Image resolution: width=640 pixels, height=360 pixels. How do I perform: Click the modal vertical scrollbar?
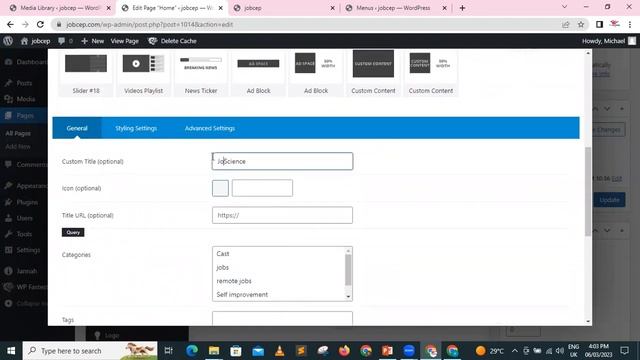[x=588, y=191]
